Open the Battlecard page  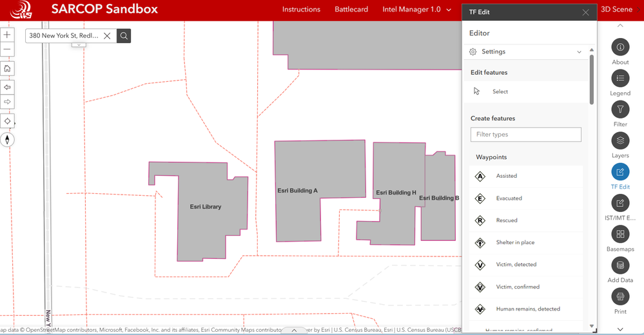pos(351,10)
